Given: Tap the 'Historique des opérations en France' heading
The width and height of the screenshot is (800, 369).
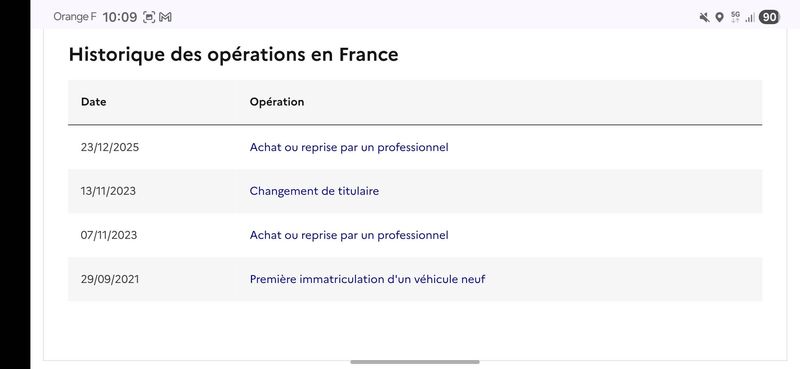Looking at the screenshot, I should 234,55.
